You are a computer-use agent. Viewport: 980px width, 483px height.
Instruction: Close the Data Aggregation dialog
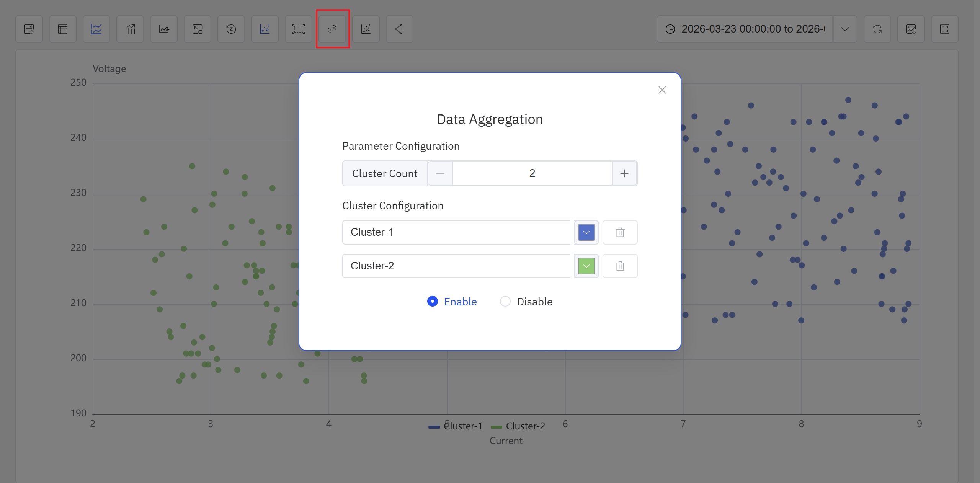662,90
